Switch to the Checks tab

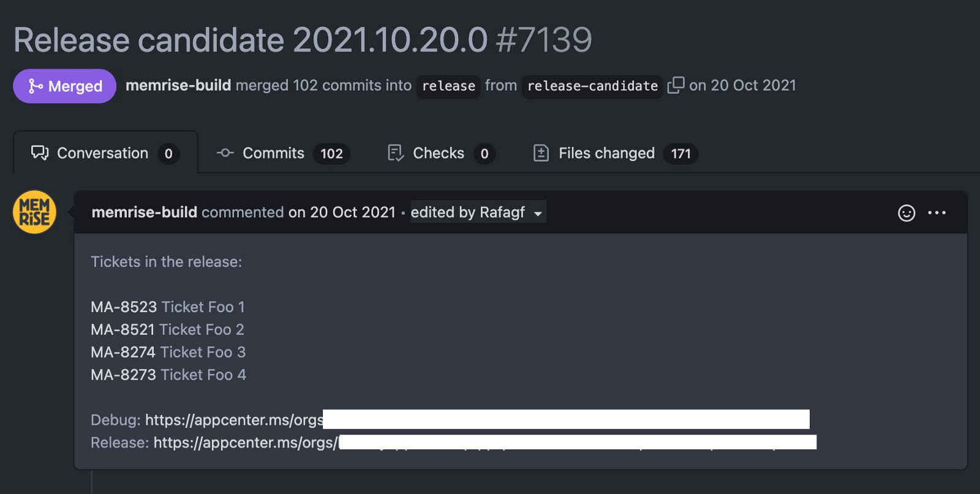(x=442, y=153)
